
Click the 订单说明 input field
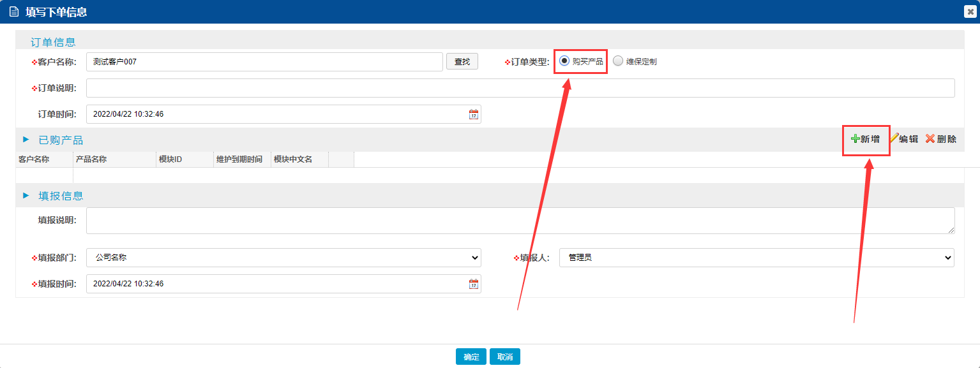tap(520, 88)
